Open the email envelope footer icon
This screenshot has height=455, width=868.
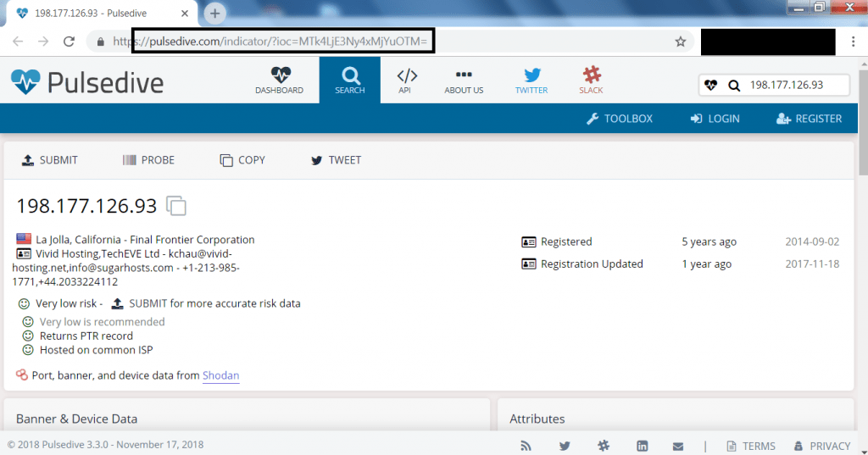[x=678, y=447]
